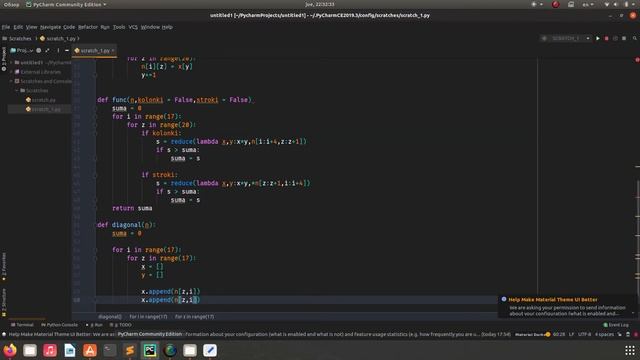Screen dimensions: 640x360
Task: Click the cursor position indicator in status bar
Action: click(x=559, y=334)
